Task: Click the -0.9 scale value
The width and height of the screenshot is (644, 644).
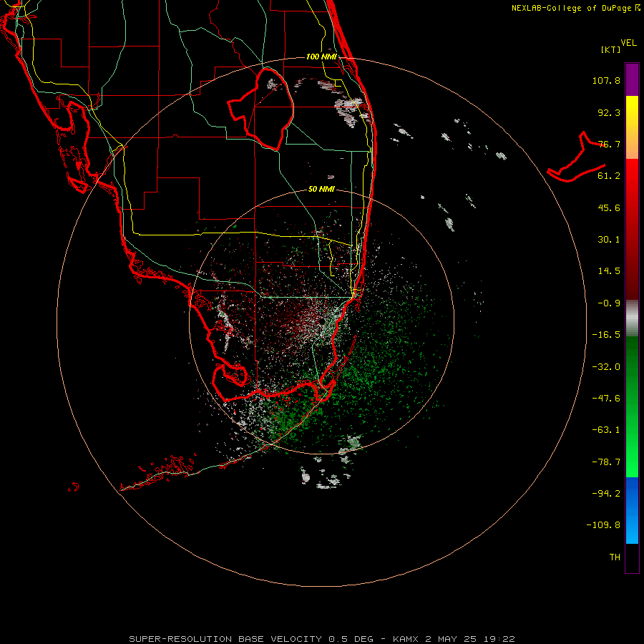Action: 609,303
